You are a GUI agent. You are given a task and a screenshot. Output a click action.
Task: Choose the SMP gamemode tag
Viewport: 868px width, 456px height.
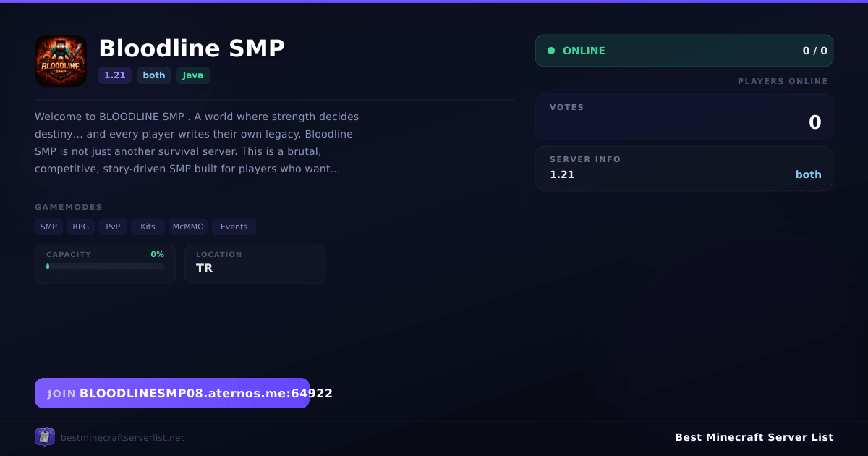[x=48, y=227]
